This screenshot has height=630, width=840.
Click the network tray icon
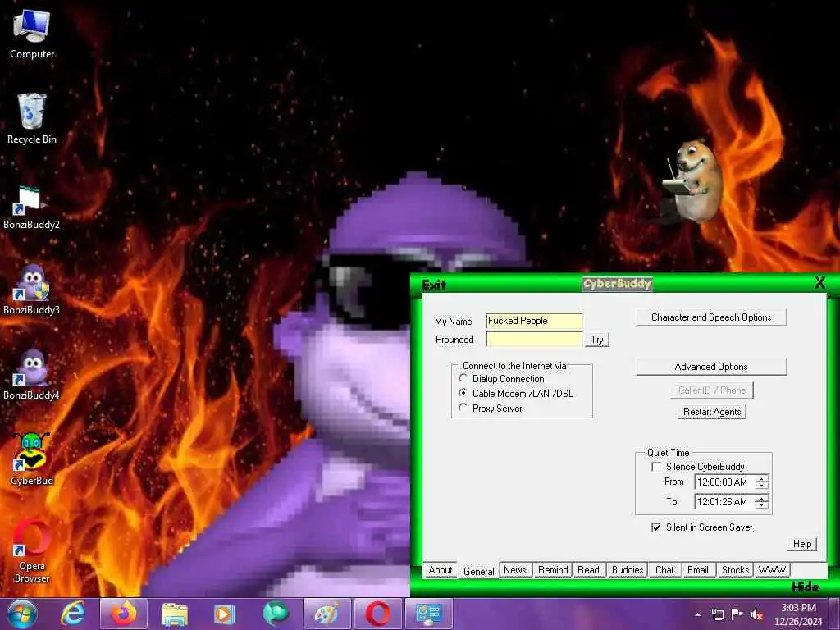pyautogui.click(x=717, y=614)
